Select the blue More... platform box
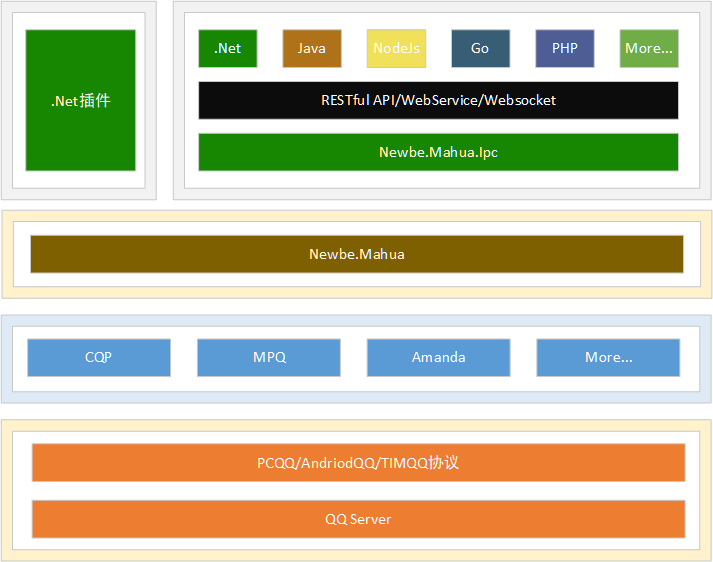Viewport: 713px width, 562px height. [608, 357]
